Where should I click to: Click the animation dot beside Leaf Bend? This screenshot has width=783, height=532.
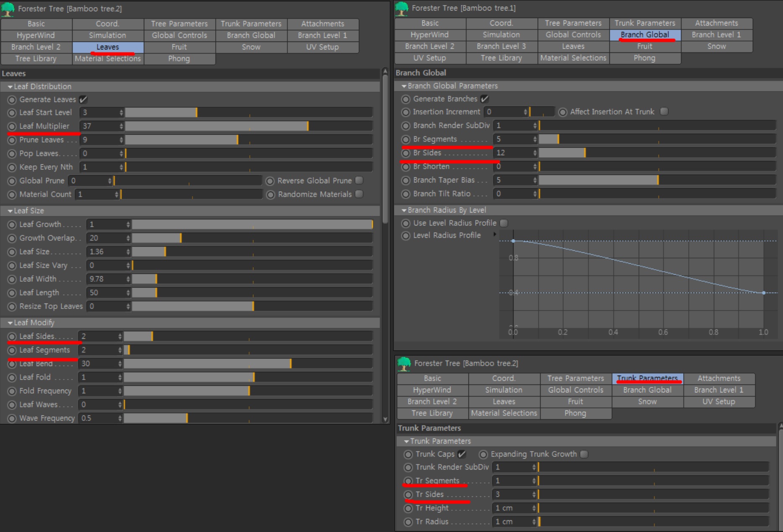click(12, 364)
